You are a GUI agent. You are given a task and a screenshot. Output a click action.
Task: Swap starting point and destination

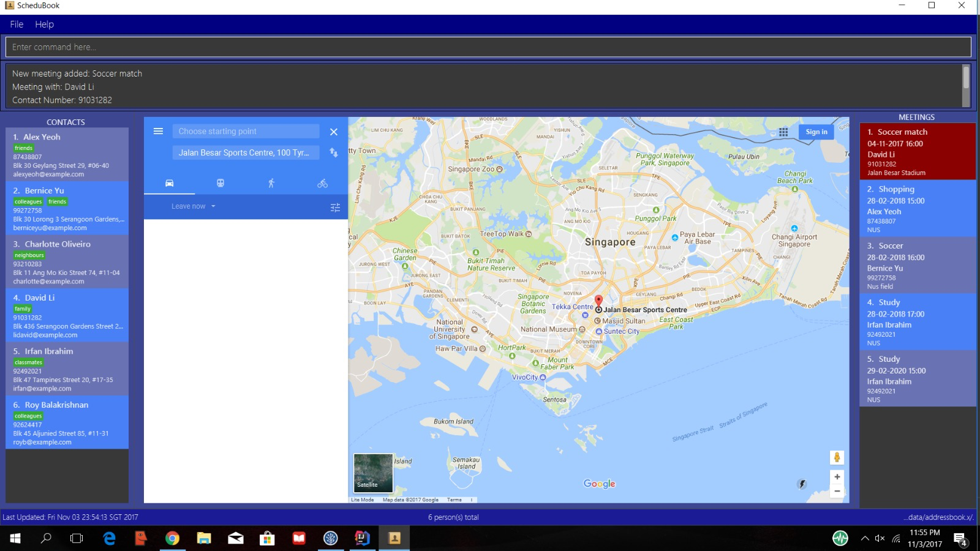point(334,152)
